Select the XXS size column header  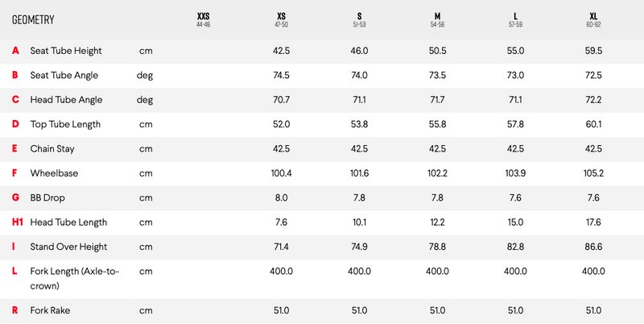click(x=204, y=19)
